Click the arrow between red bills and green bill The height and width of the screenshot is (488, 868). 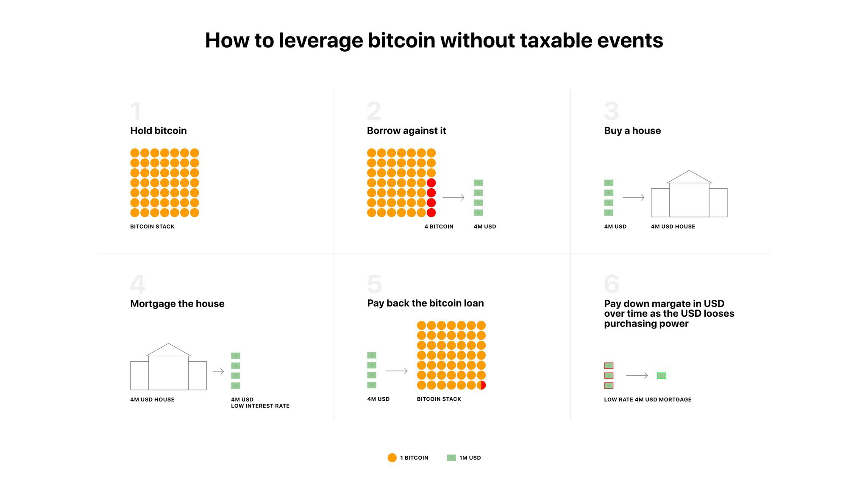coord(637,376)
